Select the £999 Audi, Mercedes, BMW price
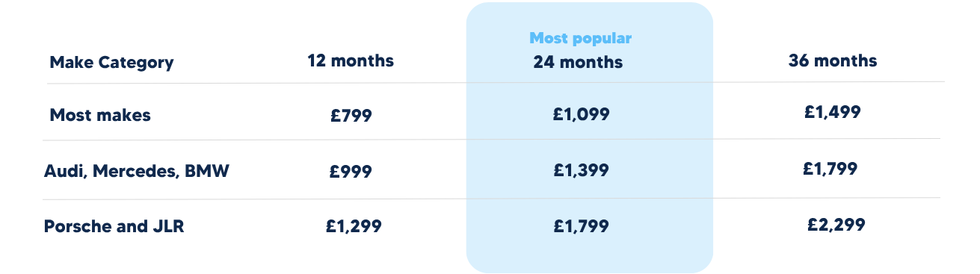Viewport: 980px width, 274px height. 351,171
